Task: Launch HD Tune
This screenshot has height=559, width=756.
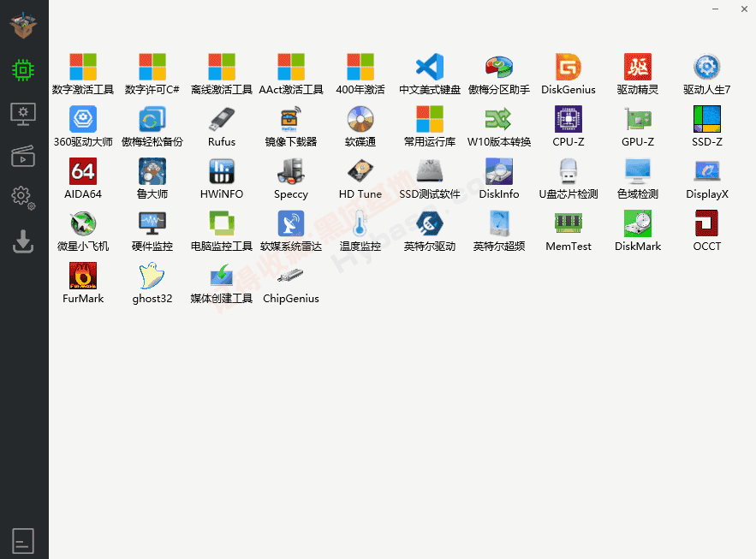Action: coord(360,179)
